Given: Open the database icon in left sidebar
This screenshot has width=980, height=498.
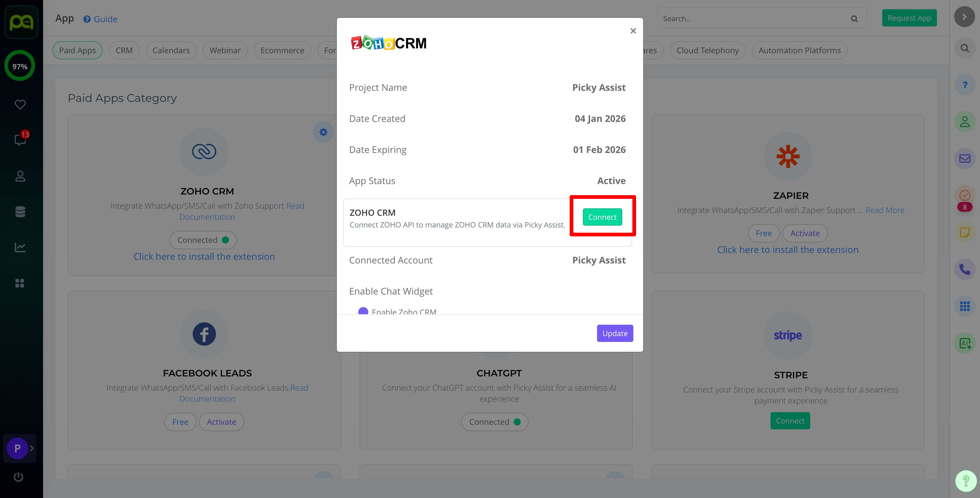Looking at the screenshot, I should tap(20, 212).
